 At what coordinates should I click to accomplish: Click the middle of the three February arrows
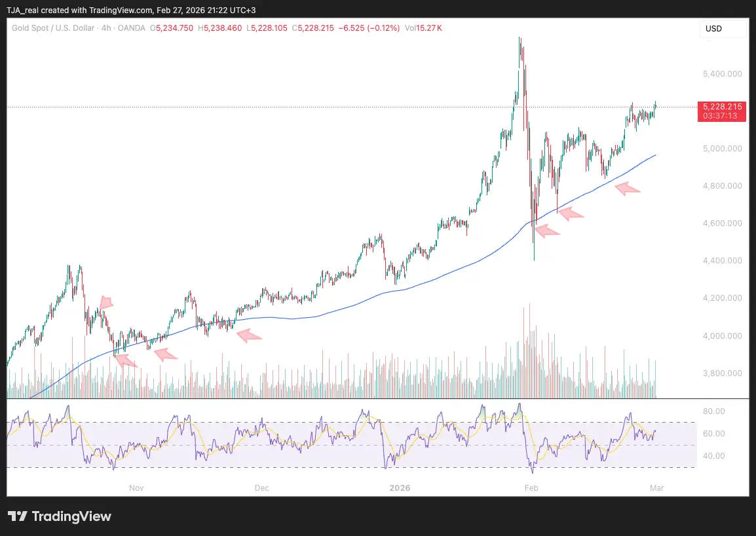click(x=570, y=213)
